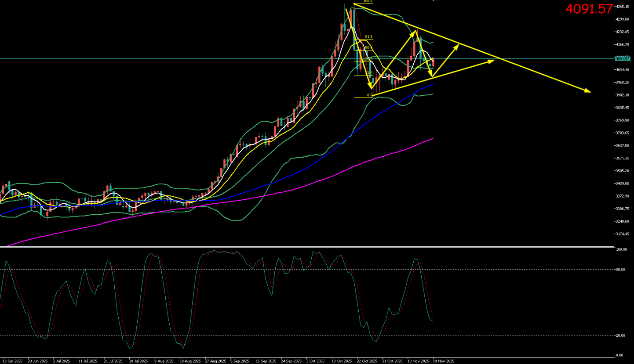
Task: Click the 13 Jun 2025 date label
Action: pyautogui.click(x=11, y=361)
